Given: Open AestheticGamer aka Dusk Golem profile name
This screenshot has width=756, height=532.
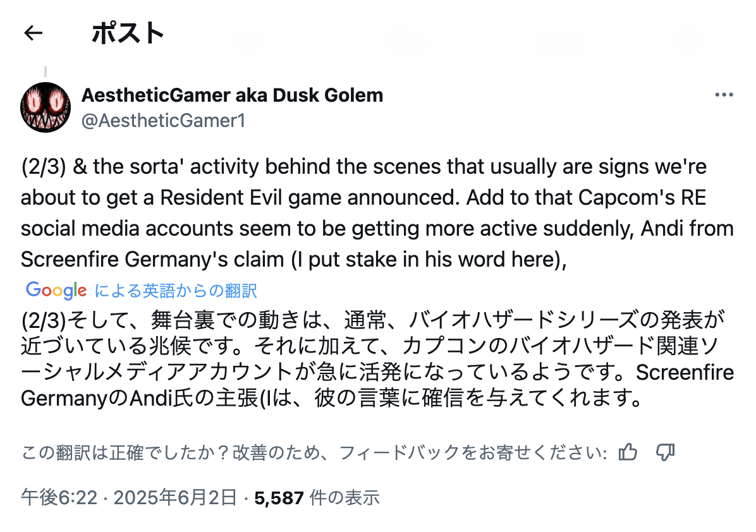Looking at the screenshot, I should 232,95.
